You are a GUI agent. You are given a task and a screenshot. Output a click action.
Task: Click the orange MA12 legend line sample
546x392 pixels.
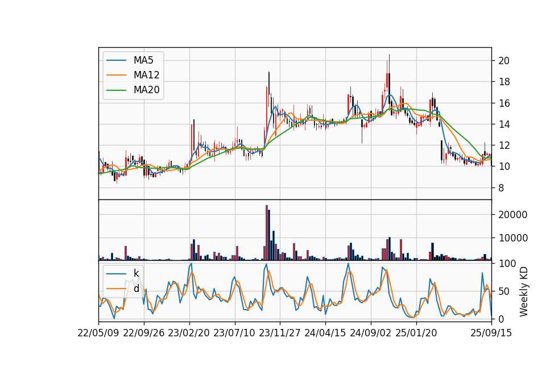116,75
